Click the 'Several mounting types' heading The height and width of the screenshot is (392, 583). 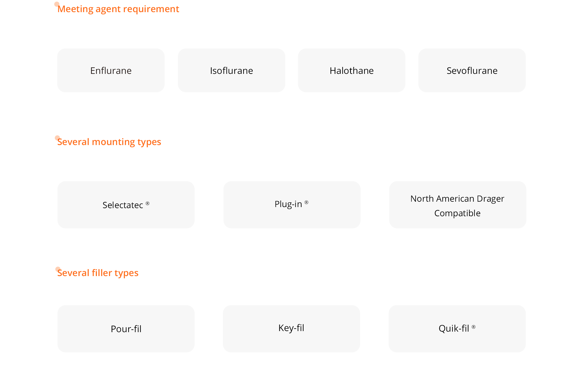109,142
